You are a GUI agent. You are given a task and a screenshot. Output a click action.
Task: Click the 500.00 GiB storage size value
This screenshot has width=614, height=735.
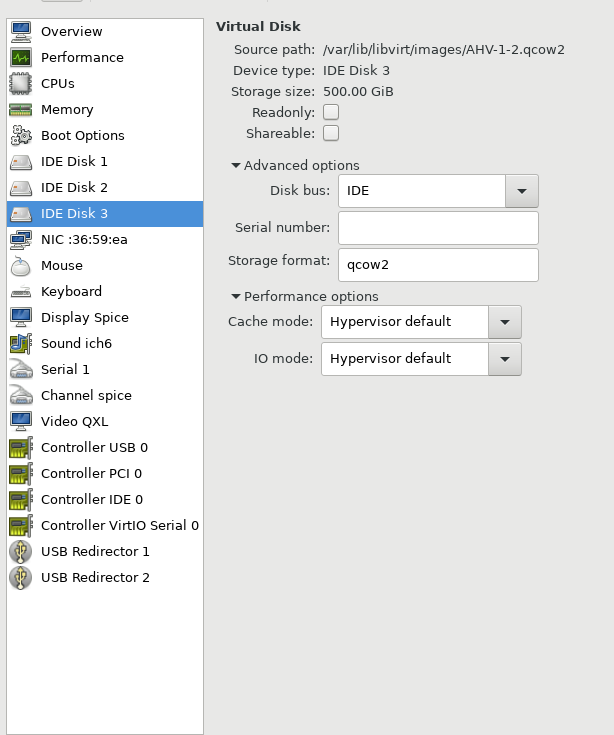(358, 91)
